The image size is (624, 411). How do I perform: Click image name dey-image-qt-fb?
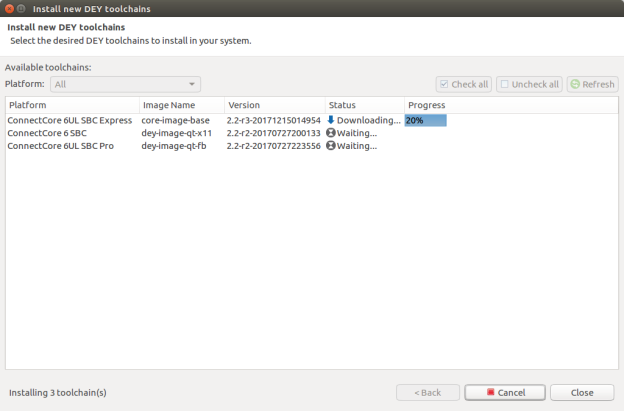(174, 146)
